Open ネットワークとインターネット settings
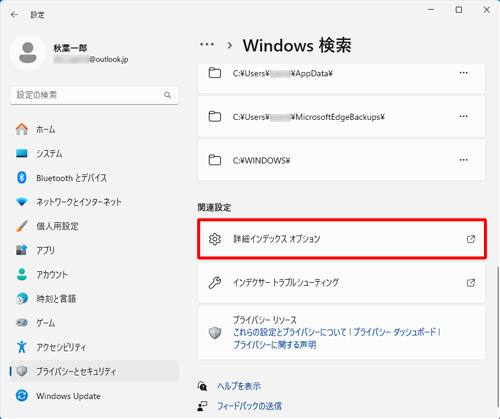The height and width of the screenshot is (419, 500). tap(94, 202)
